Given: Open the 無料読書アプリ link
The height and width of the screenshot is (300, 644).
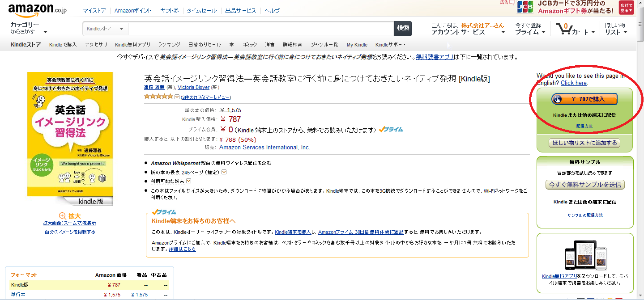Looking at the screenshot, I should pos(435,57).
